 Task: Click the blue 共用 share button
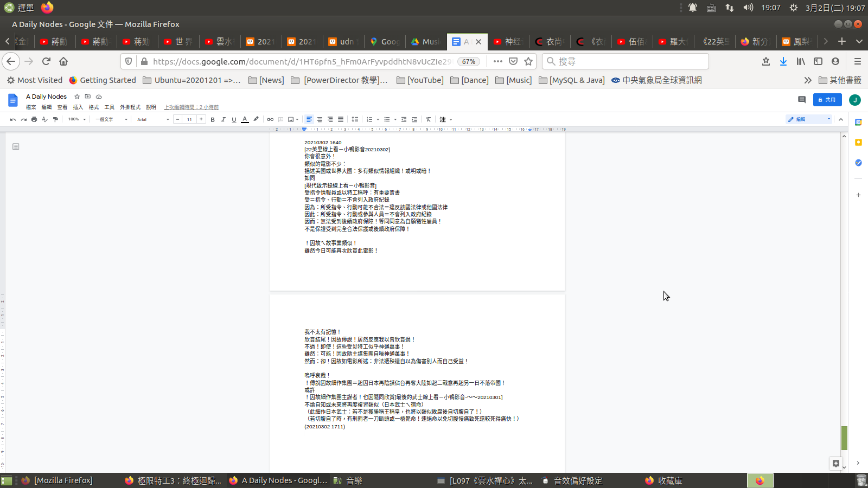click(x=827, y=100)
